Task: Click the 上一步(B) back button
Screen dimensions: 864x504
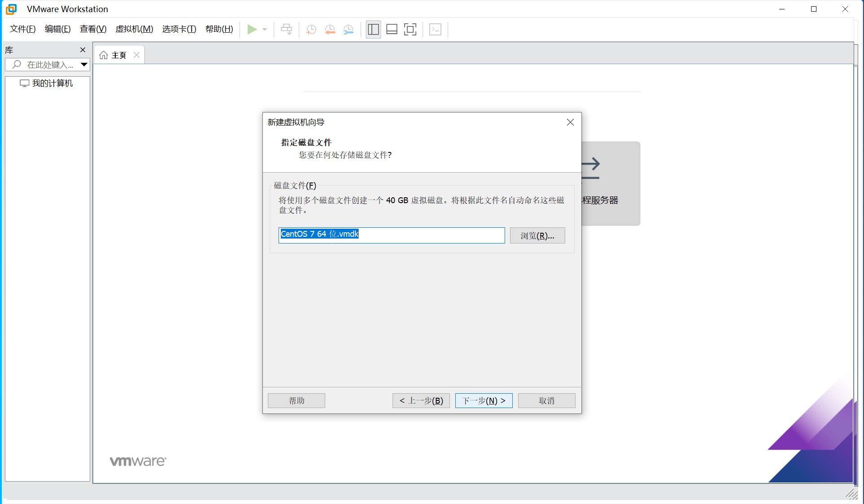Action: (421, 400)
